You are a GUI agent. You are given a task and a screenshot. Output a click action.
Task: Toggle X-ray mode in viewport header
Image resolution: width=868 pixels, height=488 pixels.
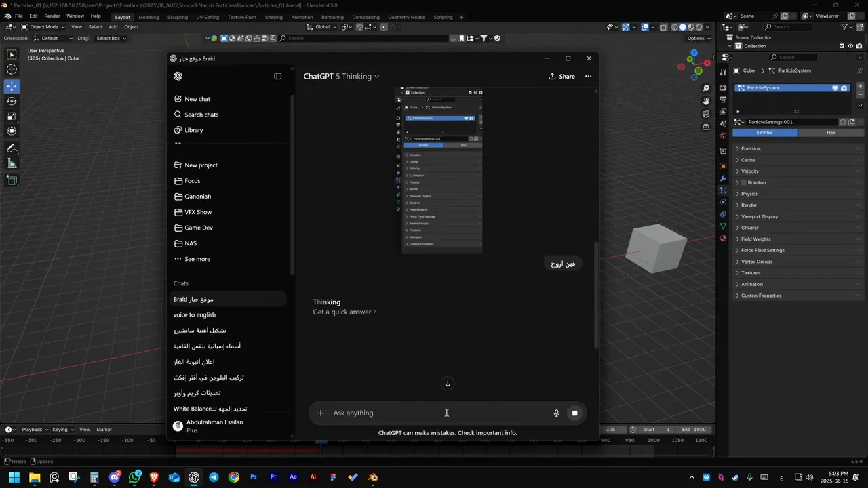pyautogui.click(x=665, y=27)
